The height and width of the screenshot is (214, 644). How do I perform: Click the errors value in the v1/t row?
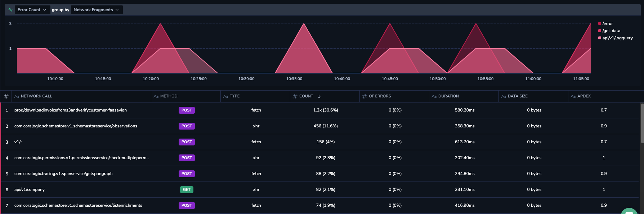coord(395,142)
